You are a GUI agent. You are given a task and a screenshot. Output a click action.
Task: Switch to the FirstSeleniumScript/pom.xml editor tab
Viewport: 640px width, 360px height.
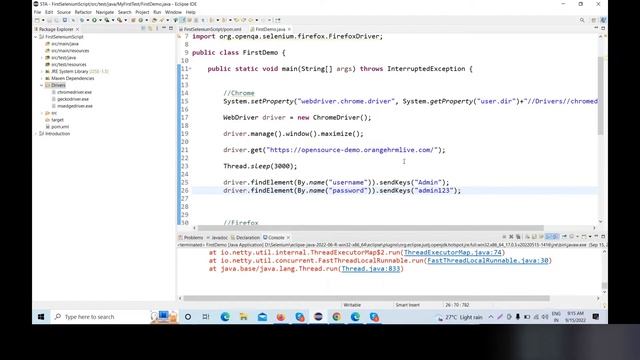click(x=211, y=29)
